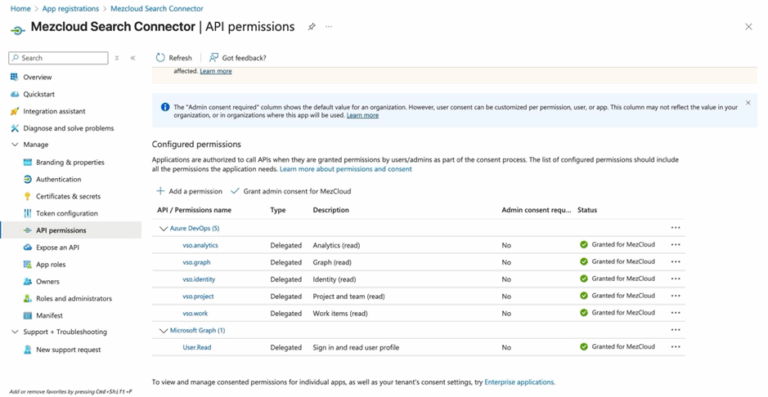Go to Quickstart
This screenshot has height=397, width=768.
point(39,94)
